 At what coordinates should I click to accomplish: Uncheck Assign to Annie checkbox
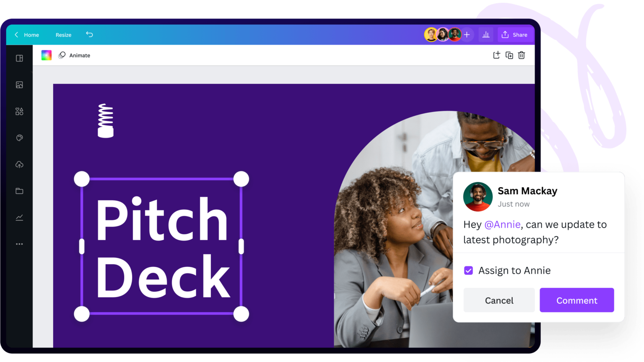468,271
